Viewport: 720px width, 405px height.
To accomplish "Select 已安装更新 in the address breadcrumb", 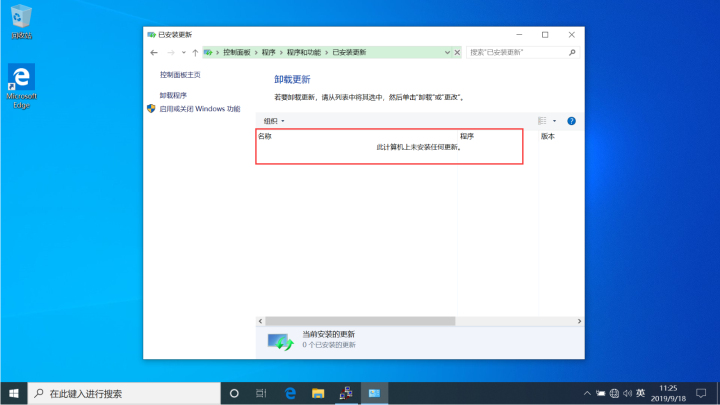I will (x=349, y=52).
